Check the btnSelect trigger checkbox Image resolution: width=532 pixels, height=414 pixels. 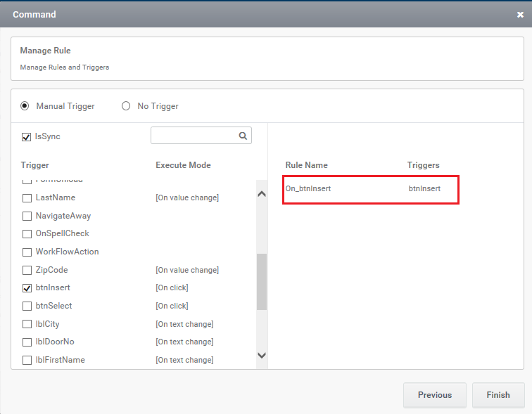click(27, 306)
